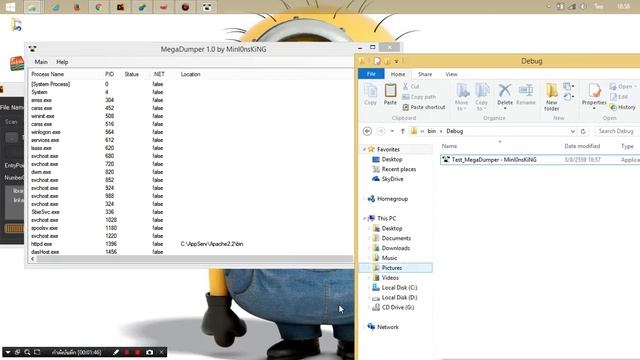Click the Explorer Forward navigation arrow

(381, 131)
